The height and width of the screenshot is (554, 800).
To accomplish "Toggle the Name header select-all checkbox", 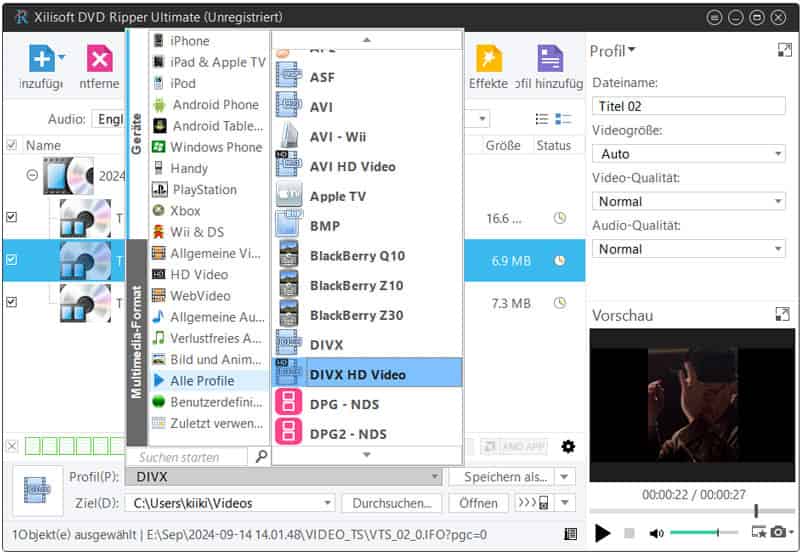I will (11, 145).
